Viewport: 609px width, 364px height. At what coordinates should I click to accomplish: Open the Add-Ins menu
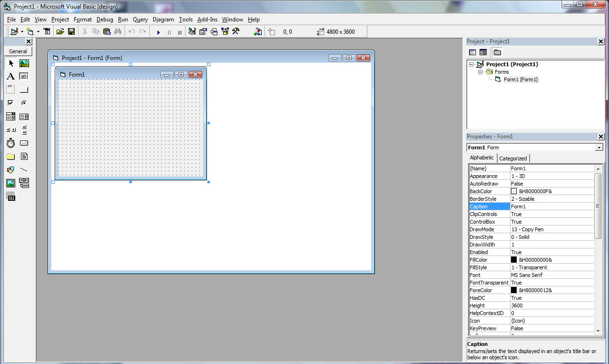207,20
